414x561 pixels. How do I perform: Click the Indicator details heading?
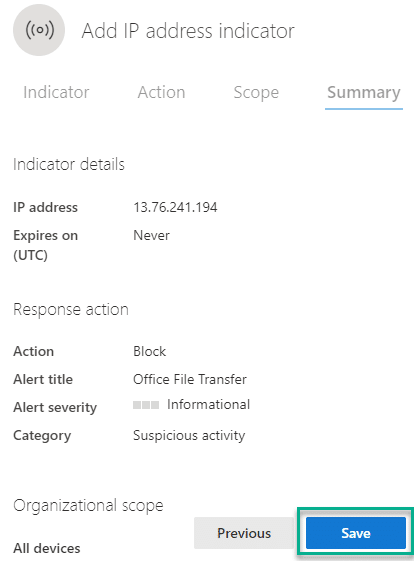[69, 165]
